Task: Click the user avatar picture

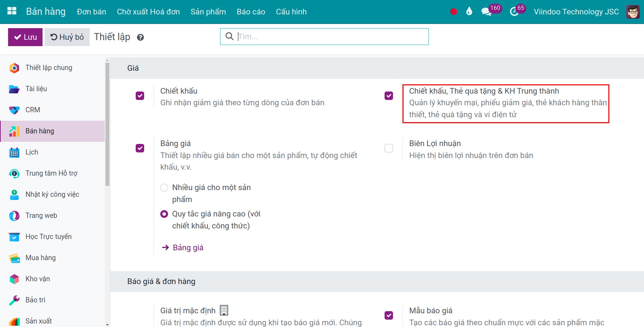Action: point(633,12)
